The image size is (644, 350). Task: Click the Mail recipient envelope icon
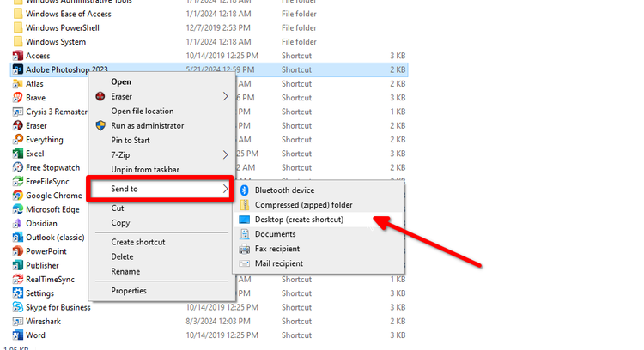click(x=245, y=263)
